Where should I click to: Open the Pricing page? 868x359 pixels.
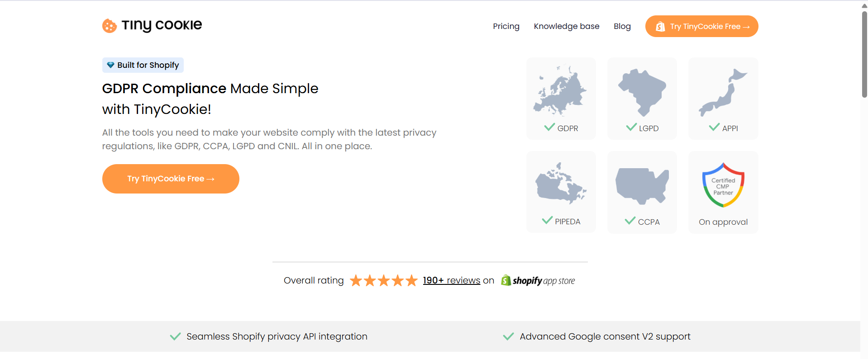(506, 26)
